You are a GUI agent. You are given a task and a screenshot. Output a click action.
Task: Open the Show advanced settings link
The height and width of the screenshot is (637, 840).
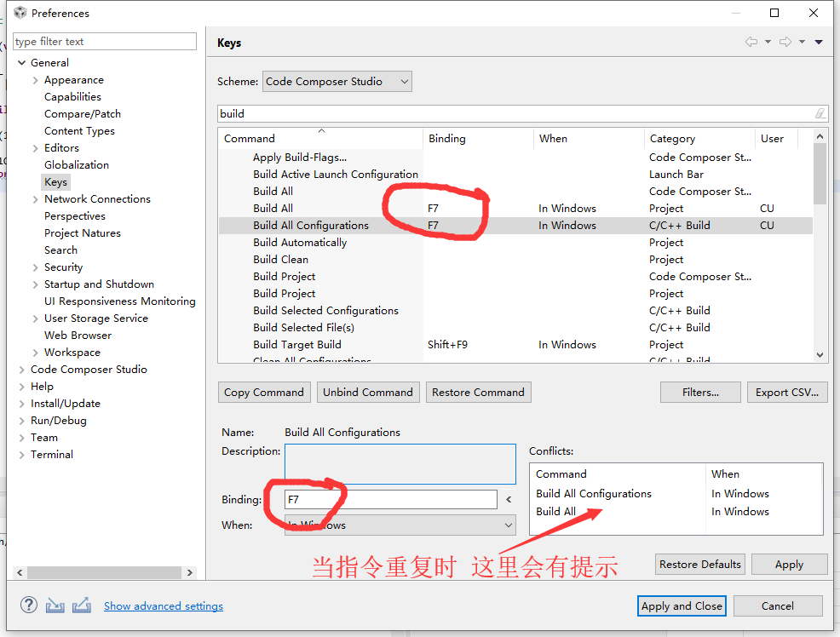[164, 606]
